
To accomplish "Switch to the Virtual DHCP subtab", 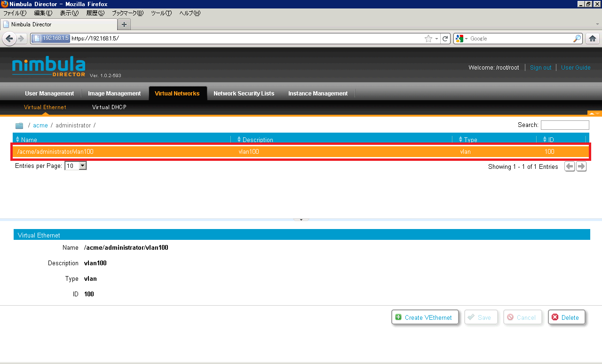I will pyautogui.click(x=109, y=107).
